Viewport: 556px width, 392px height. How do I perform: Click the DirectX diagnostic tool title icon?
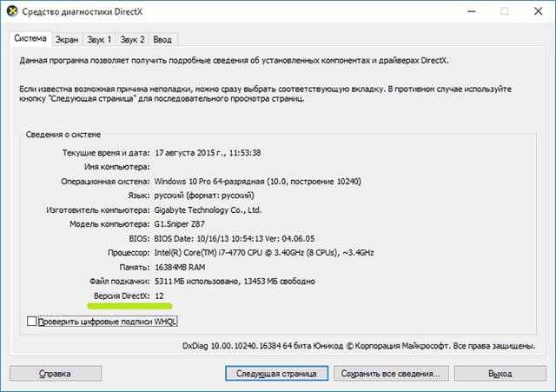click(x=12, y=11)
